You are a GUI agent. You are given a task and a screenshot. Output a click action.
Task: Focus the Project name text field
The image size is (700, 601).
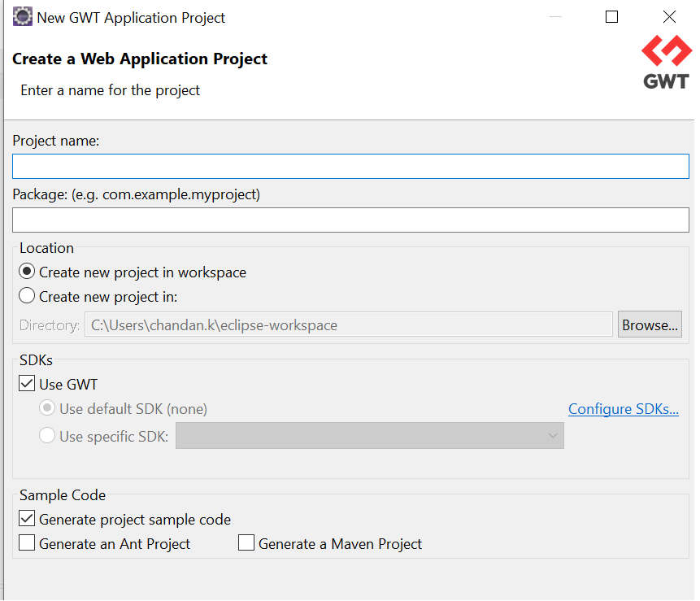(x=350, y=167)
